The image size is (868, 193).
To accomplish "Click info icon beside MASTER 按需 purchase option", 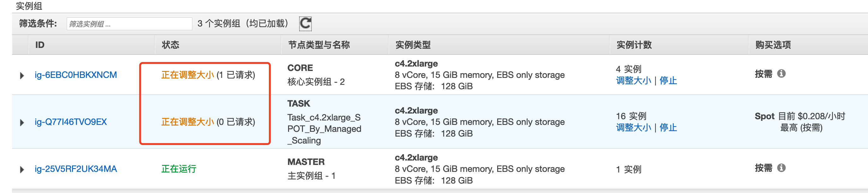I will (781, 168).
